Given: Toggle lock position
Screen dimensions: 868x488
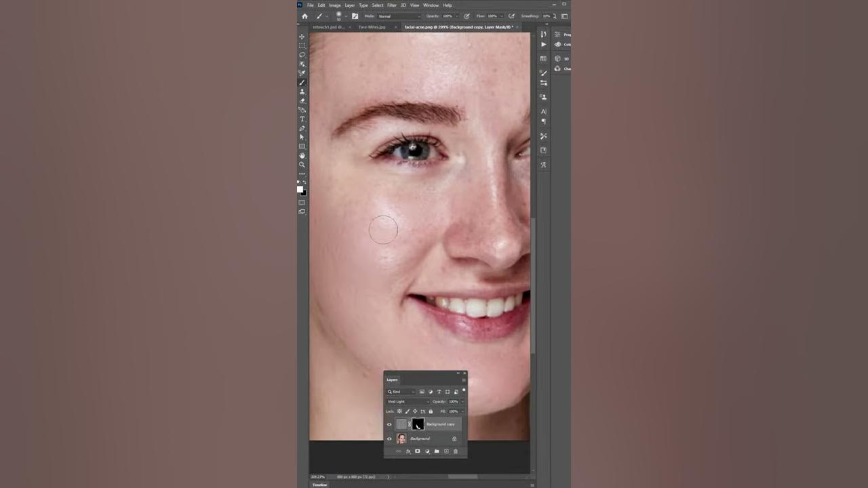Looking at the screenshot, I should (x=415, y=411).
